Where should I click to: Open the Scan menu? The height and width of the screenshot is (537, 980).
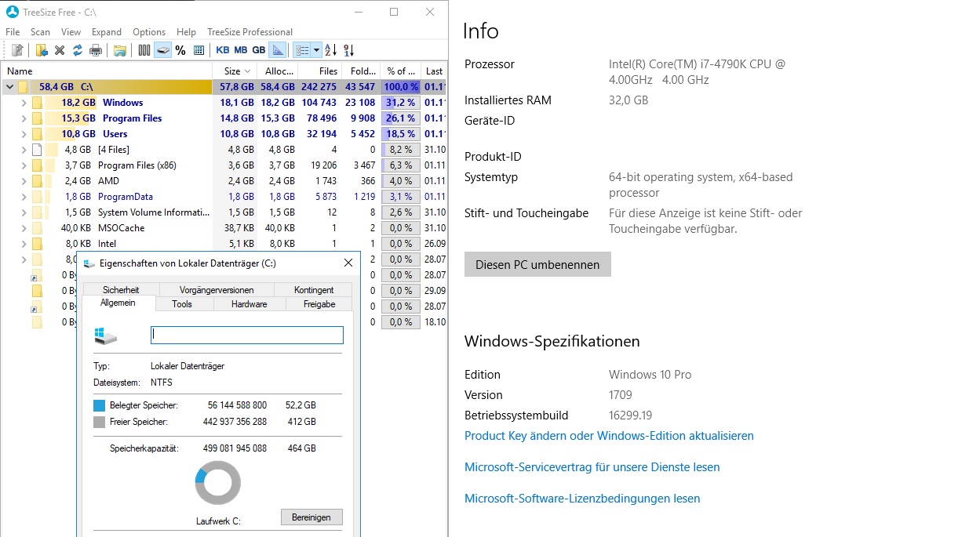pyautogui.click(x=40, y=32)
